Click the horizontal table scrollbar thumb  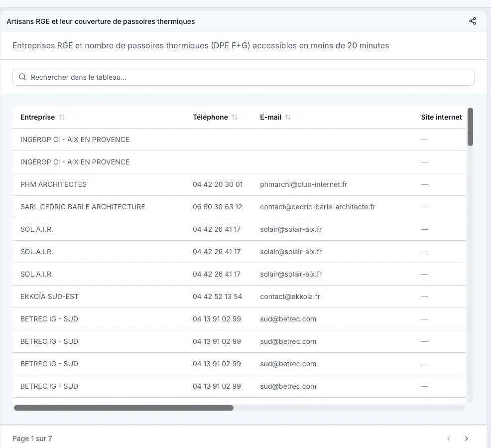coord(123,408)
